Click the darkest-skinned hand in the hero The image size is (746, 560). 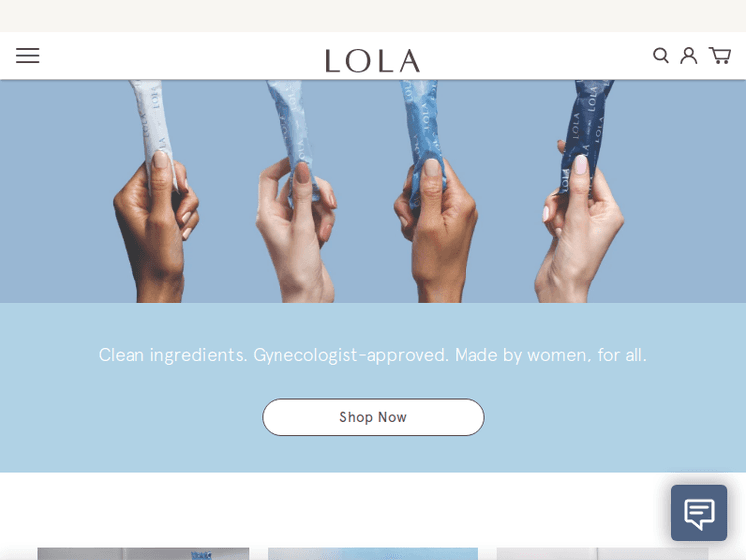click(x=154, y=229)
